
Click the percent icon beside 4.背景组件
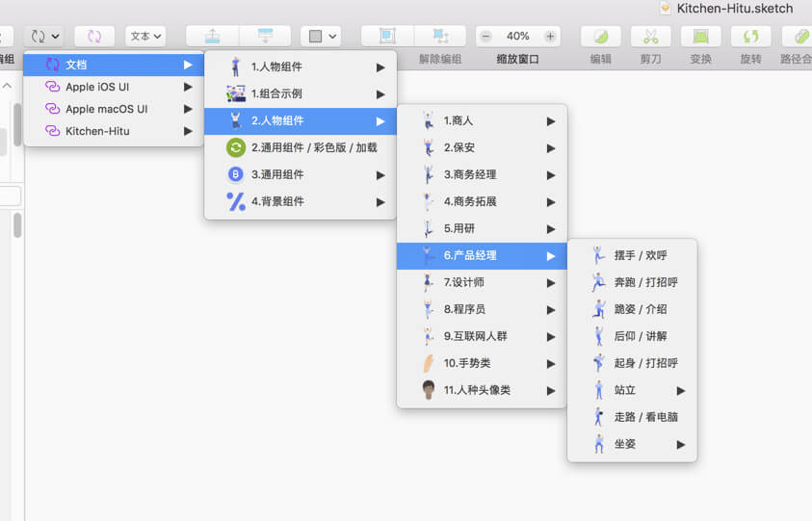point(236,201)
